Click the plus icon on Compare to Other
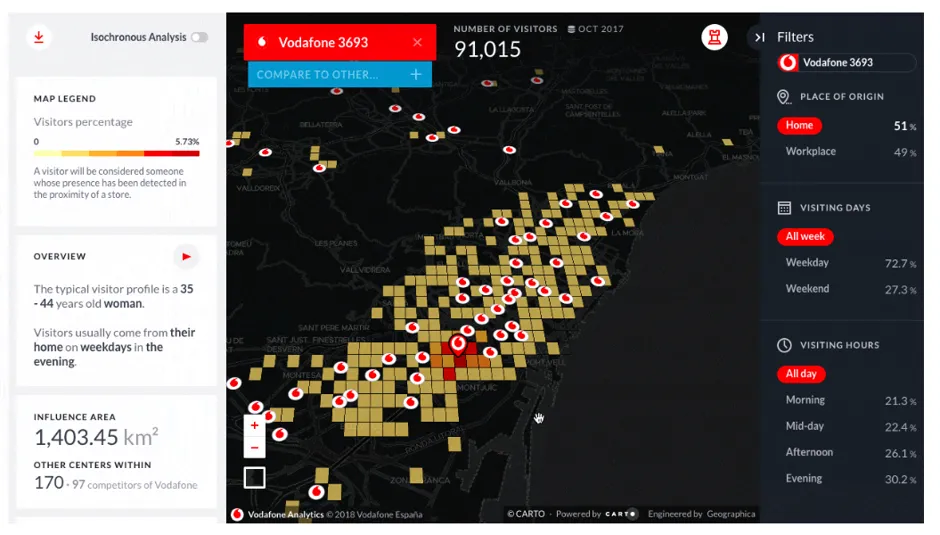The width and height of the screenshot is (940, 535). coord(416,74)
